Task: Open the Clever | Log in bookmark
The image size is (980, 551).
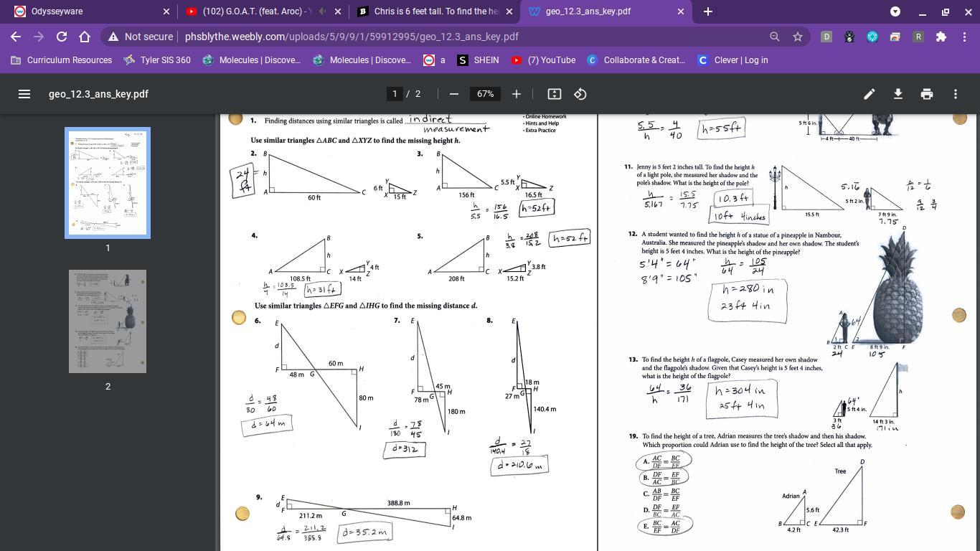Action: click(732, 60)
